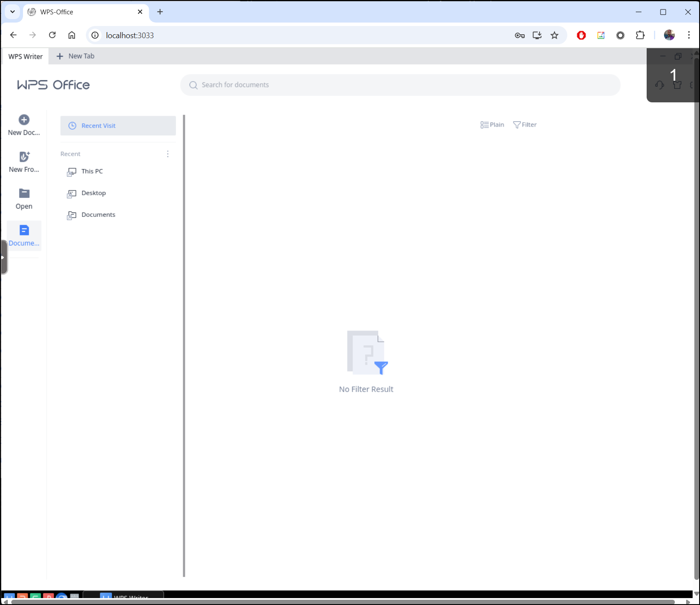View site information icon

pos(95,35)
